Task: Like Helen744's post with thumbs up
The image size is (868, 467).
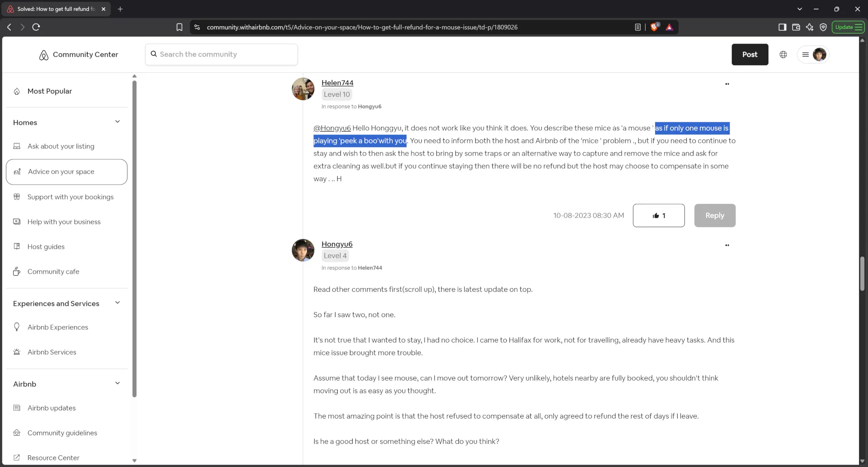Action: coord(659,215)
